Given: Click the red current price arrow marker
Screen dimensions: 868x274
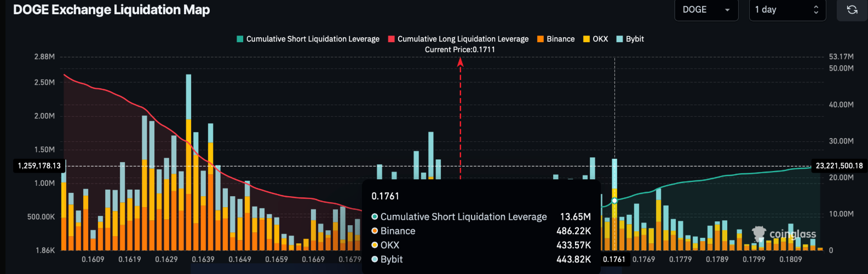Looking at the screenshot, I should tap(460, 62).
